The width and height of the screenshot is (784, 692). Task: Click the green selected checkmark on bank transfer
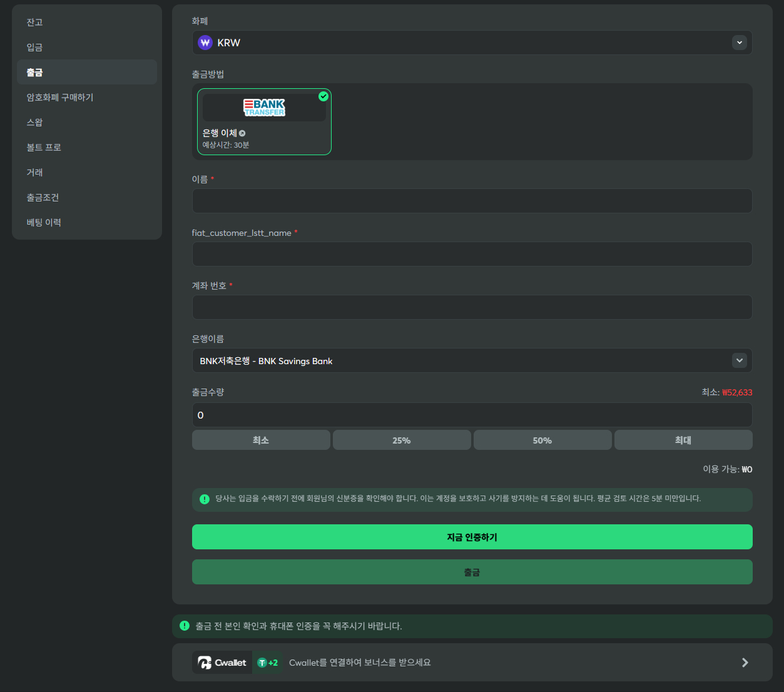coord(323,96)
